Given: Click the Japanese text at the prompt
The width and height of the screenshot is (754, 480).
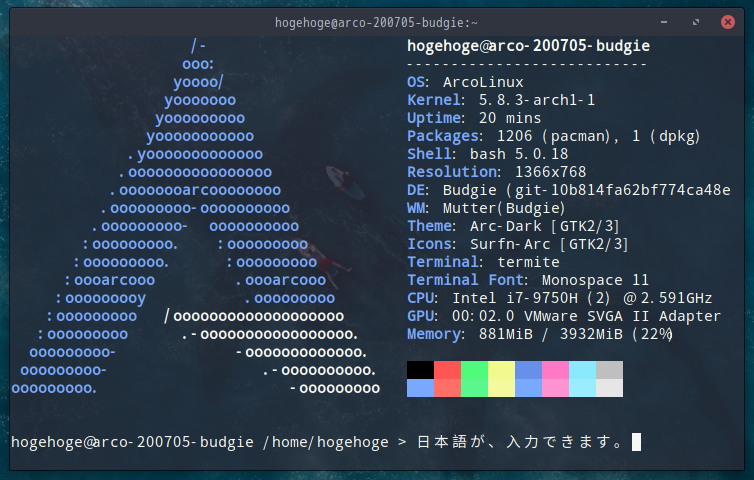Looking at the screenshot, I should tap(521, 442).
